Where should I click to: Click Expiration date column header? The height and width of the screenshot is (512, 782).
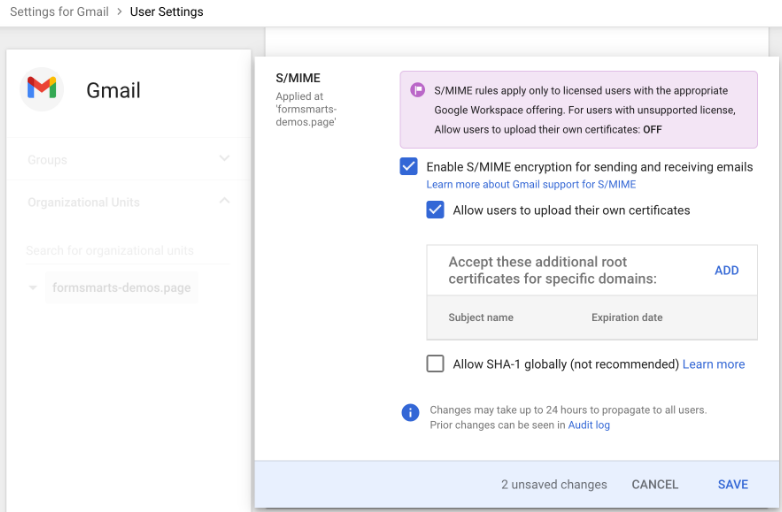tap(626, 318)
